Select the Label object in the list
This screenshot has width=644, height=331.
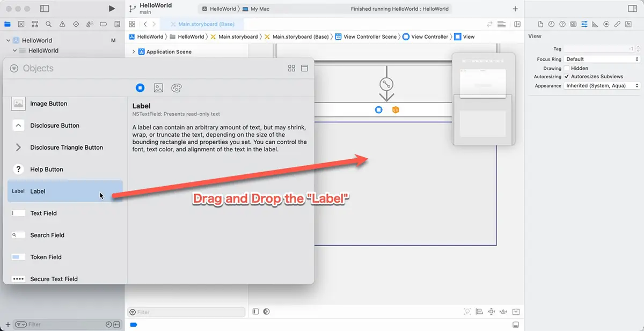pos(65,191)
